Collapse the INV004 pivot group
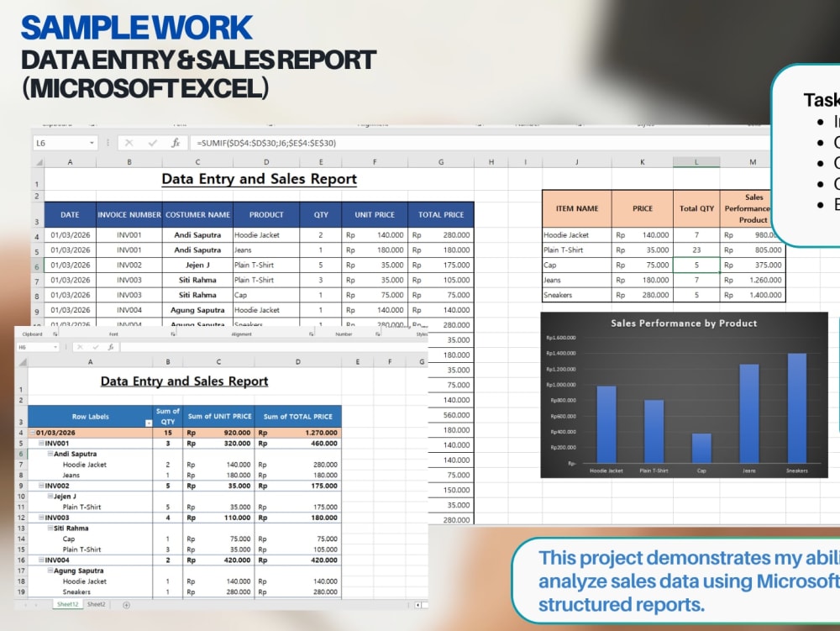Image resolution: width=840 pixels, height=631 pixels. click(41, 560)
